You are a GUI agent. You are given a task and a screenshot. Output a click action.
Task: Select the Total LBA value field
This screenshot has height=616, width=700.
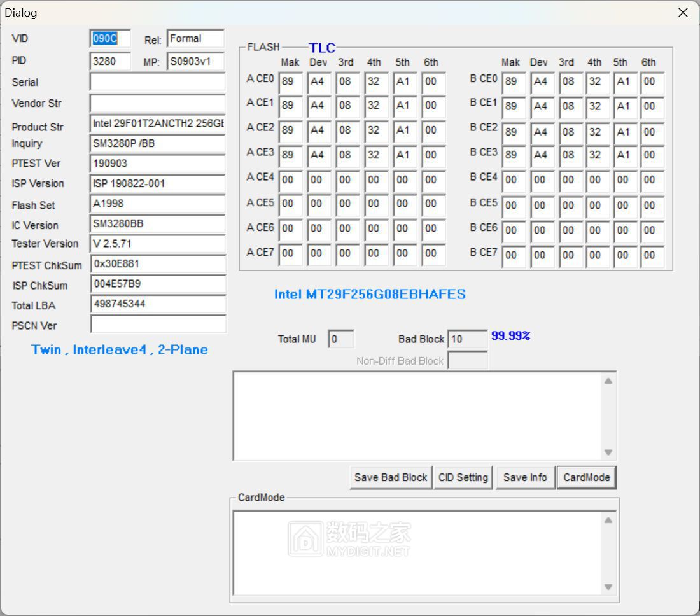click(157, 304)
